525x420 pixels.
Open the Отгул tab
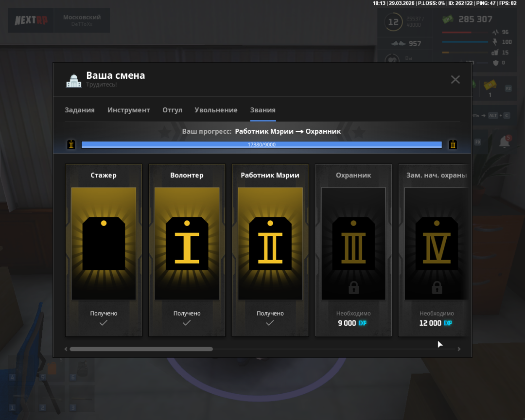pos(172,110)
